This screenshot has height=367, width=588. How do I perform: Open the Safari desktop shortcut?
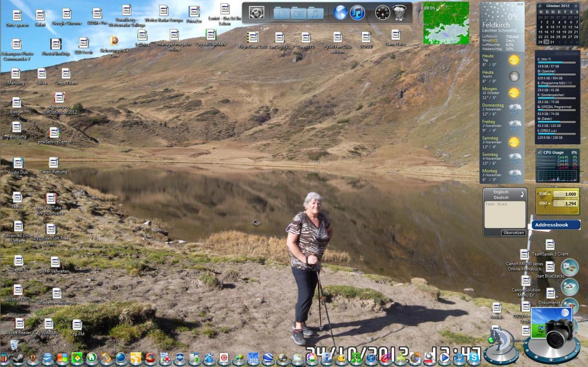pyautogui.click(x=40, y=18)
